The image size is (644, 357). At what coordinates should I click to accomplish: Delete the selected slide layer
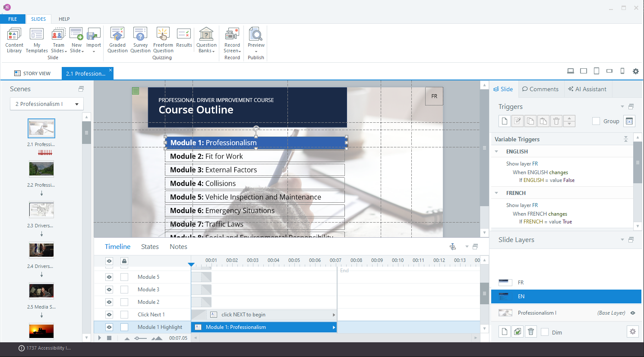(531, 331)
